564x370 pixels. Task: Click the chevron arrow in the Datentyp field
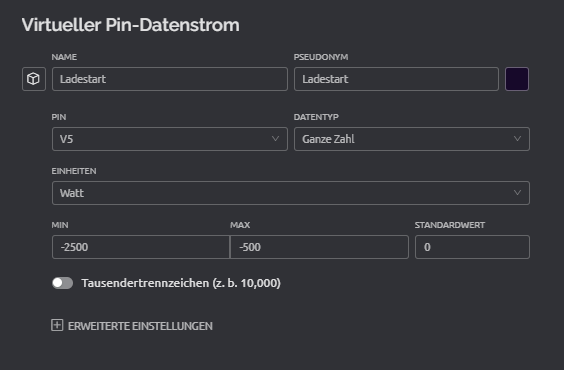coord(517,138)
